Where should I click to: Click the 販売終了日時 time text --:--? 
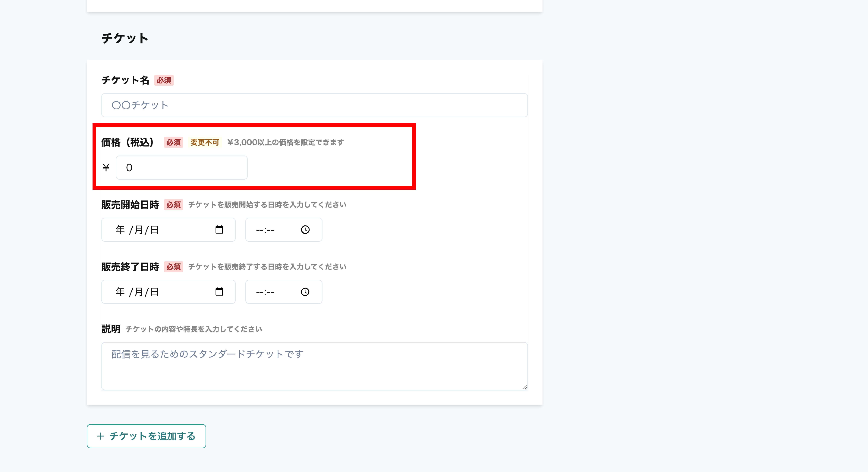(x=265, y=292)
